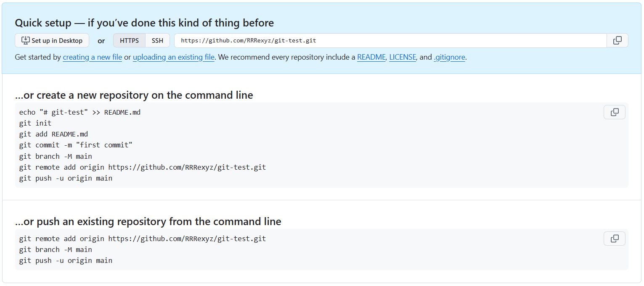Image resolution: width=644 pixels, height=286 pixels.
Task: Copy the create new repository commands
Action: pos(615,112)
